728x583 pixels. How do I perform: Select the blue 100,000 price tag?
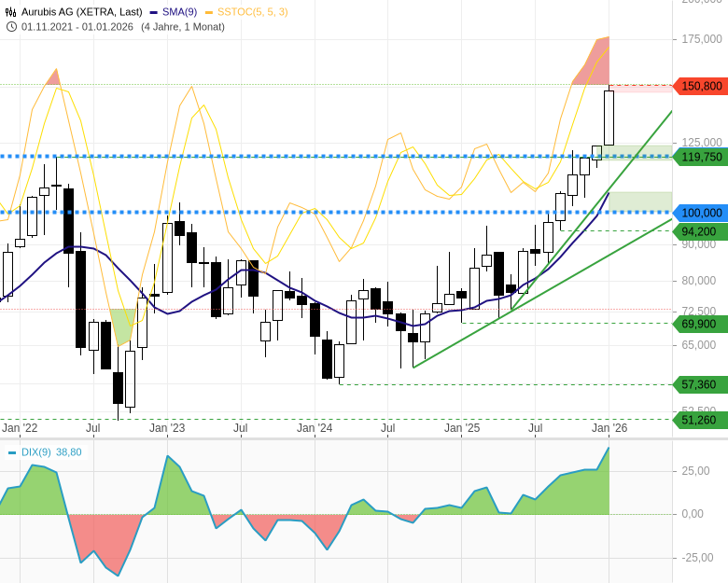[x=701, y=213]
